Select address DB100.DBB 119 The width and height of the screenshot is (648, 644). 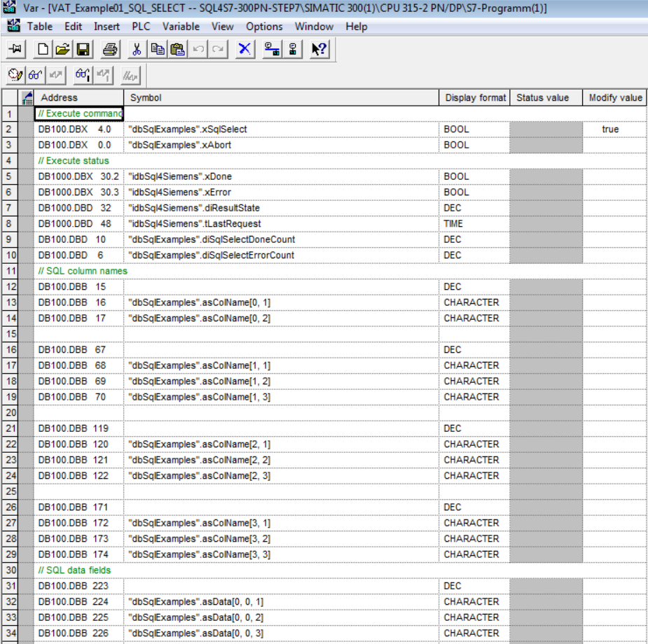(x=78, y=428)
